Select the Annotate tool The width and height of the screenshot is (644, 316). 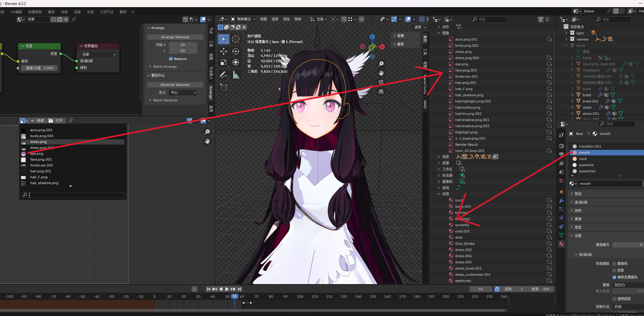(x=223, y=75)
